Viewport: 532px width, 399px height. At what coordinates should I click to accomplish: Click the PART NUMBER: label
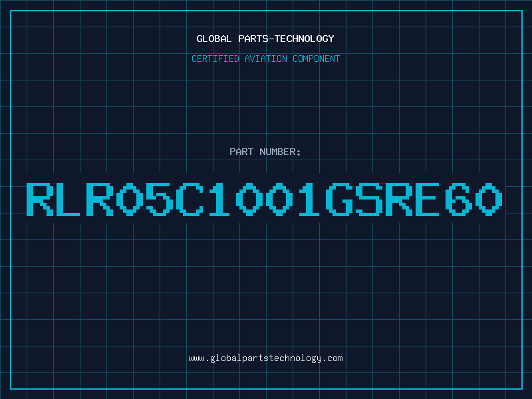(x=265, y=152)
